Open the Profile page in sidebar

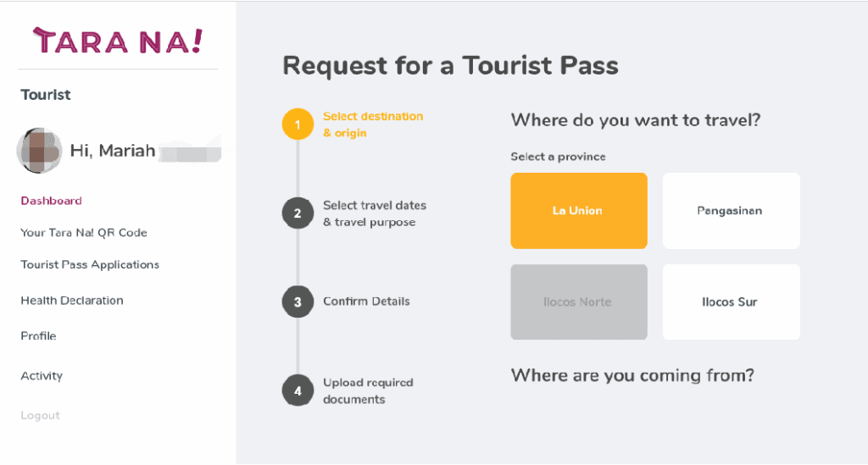tap(38, 336)
